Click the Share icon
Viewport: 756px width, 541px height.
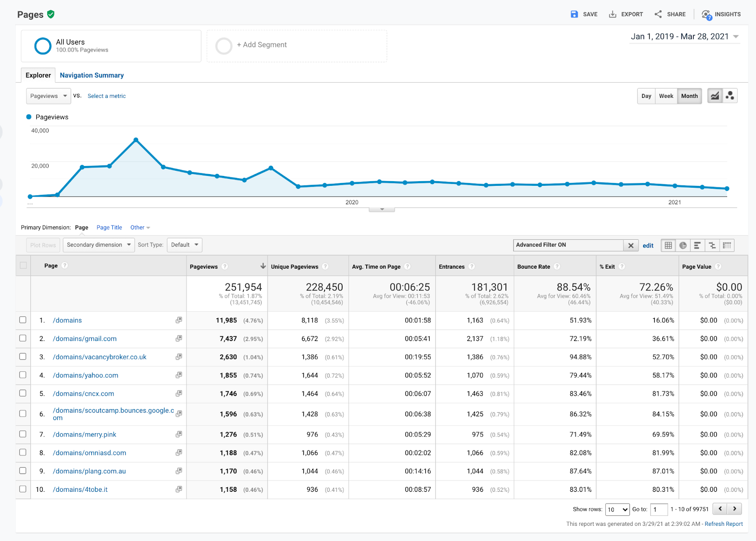(658, 14)
